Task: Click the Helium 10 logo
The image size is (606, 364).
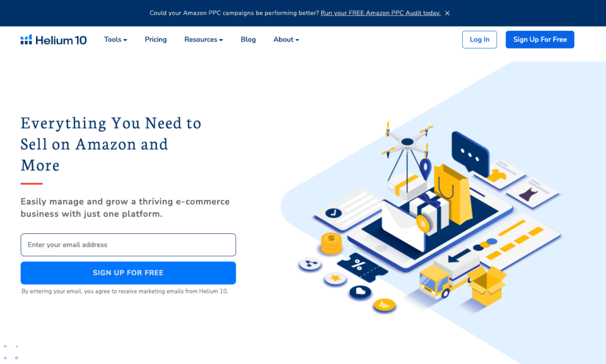Action: tap(53, 40)
